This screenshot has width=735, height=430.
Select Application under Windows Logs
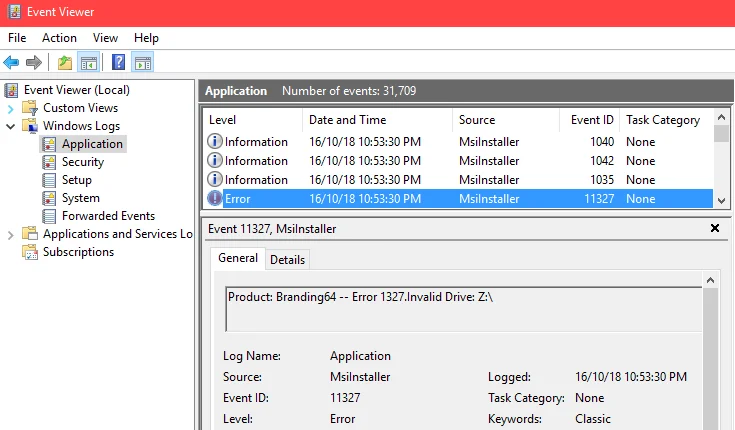pyautogui.click(x=92, y=144)
